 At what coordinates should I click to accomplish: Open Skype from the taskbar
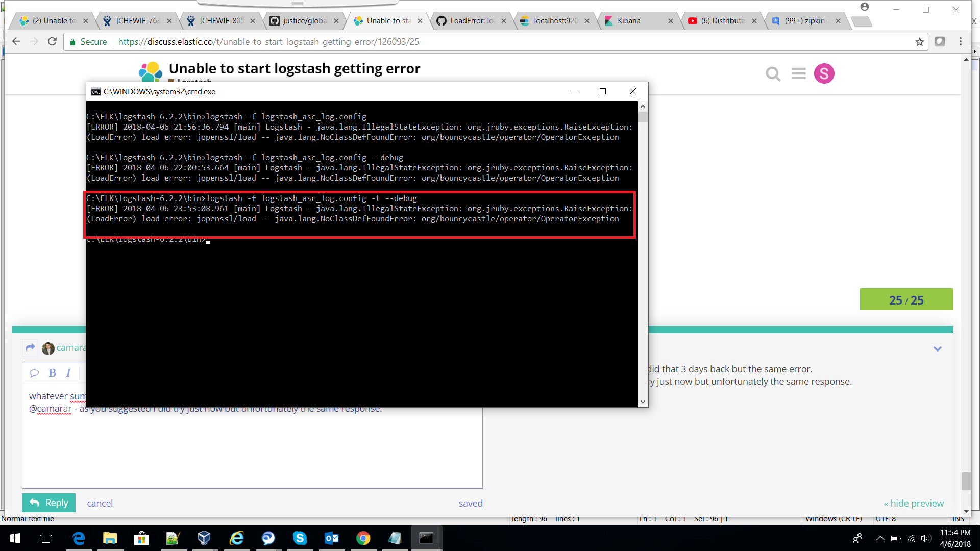pyautogui.click(x=300, y=538)
